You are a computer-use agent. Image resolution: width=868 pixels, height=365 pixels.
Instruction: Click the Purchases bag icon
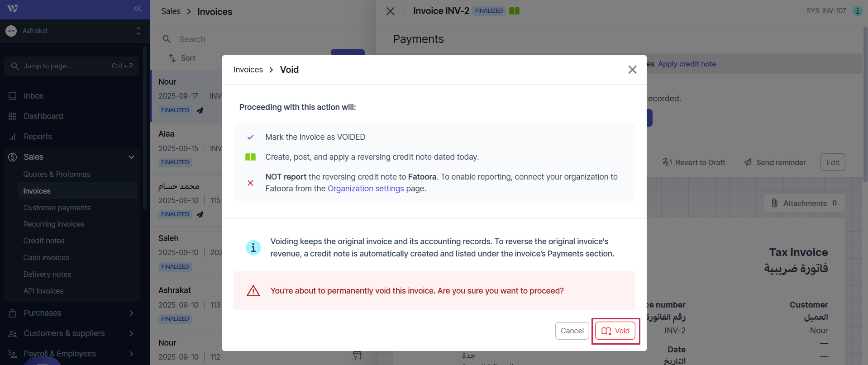(12, 313)
